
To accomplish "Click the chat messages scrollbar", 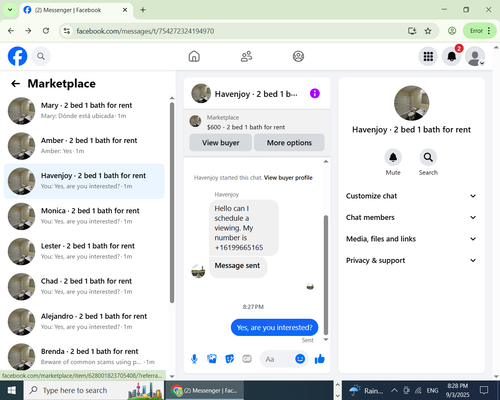I will point(326,274).
